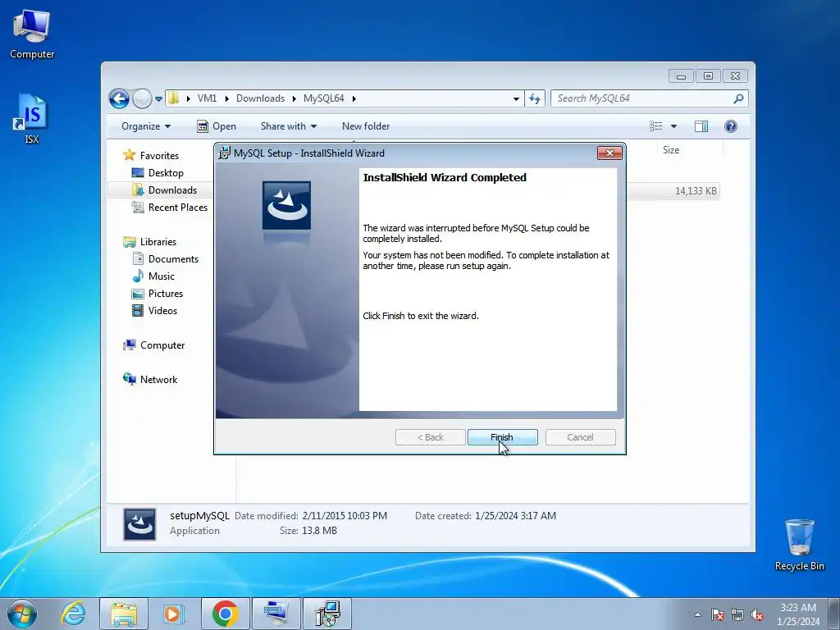Select Favorites in navigation pane
The height and width of the screenshot is (630, 840).
point(159,156)
